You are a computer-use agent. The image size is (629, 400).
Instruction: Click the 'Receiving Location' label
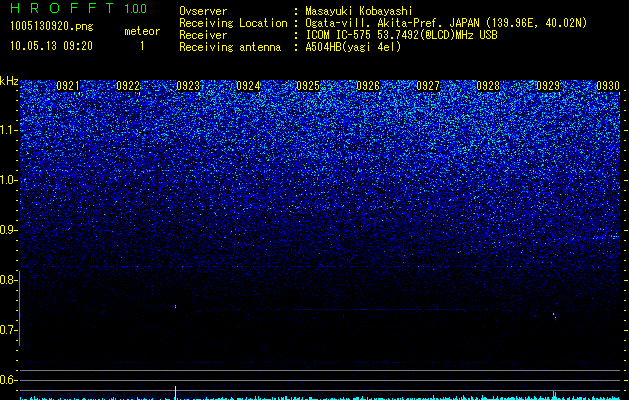coord(233,23)
